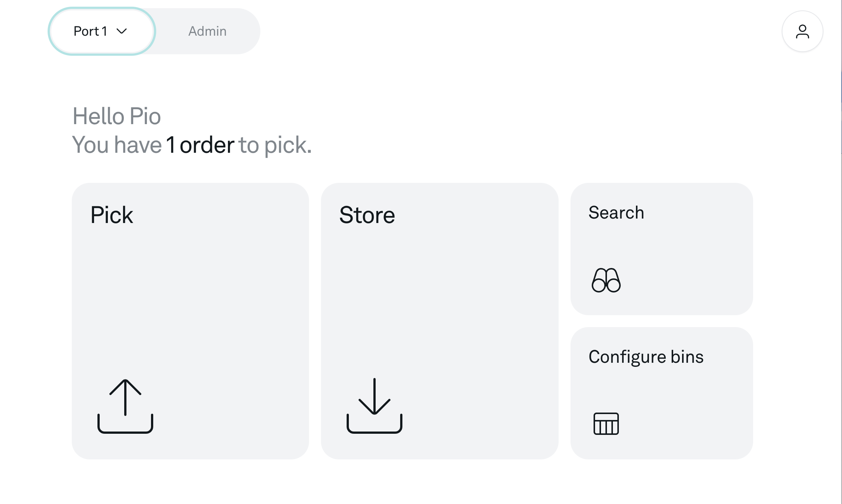This screenshot has width=842, height=504.
Task: Click the 'to pick.' text in greeting
Action: point(275,145)
